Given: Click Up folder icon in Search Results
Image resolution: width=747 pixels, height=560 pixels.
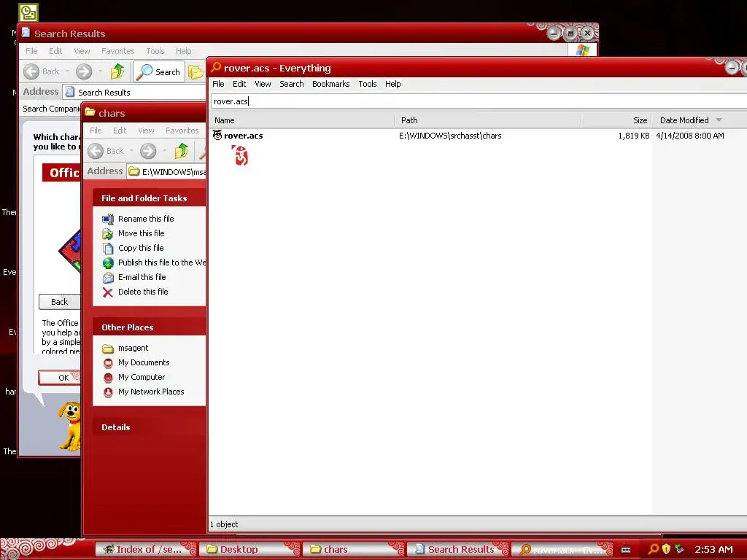Looking at the screenshot, I should 117,71.
